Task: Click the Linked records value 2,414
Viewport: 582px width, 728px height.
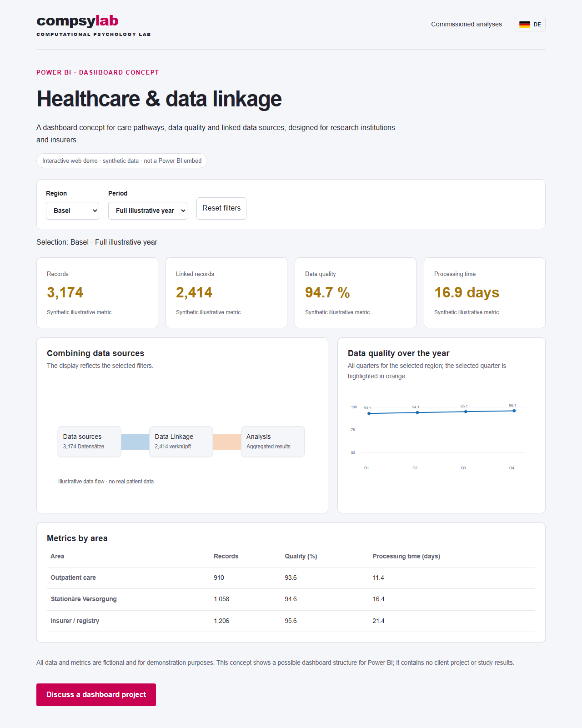Action: pos(194,292)
